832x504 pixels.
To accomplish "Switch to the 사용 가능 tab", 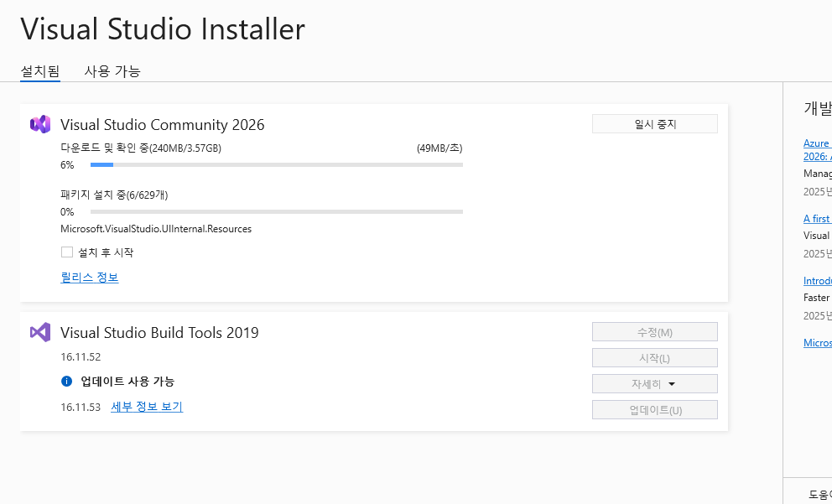I will [x=112, y=71].
